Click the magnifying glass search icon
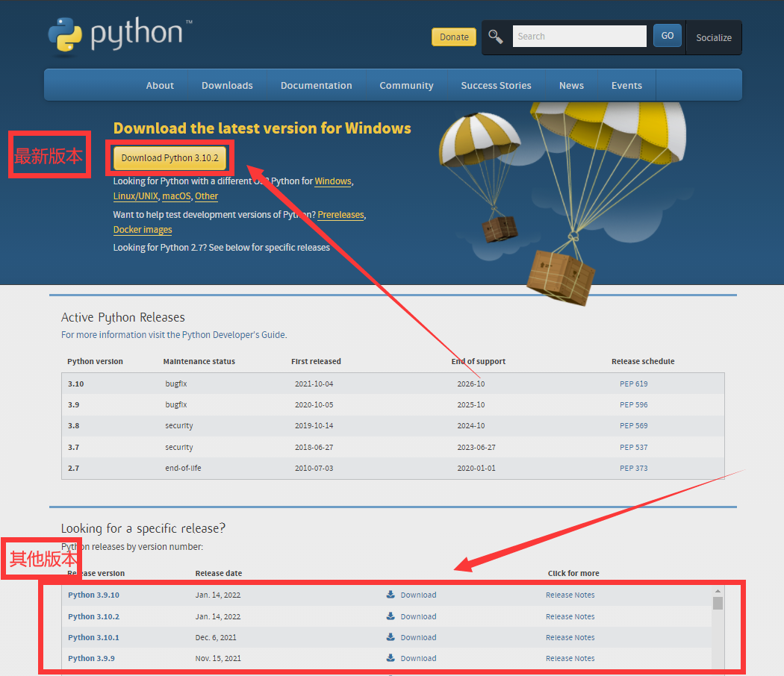The width and height of the screenshot is (784, 676). click(x=496, y=37)
